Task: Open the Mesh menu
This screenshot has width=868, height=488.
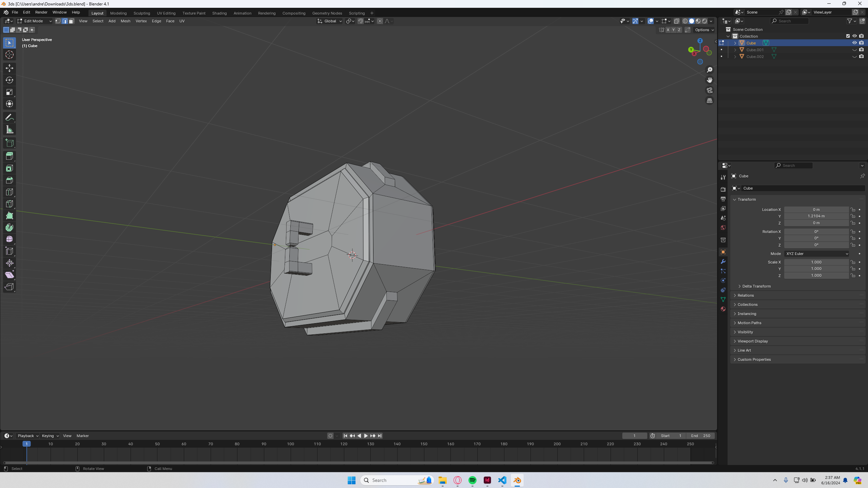Action: (126, 21)
